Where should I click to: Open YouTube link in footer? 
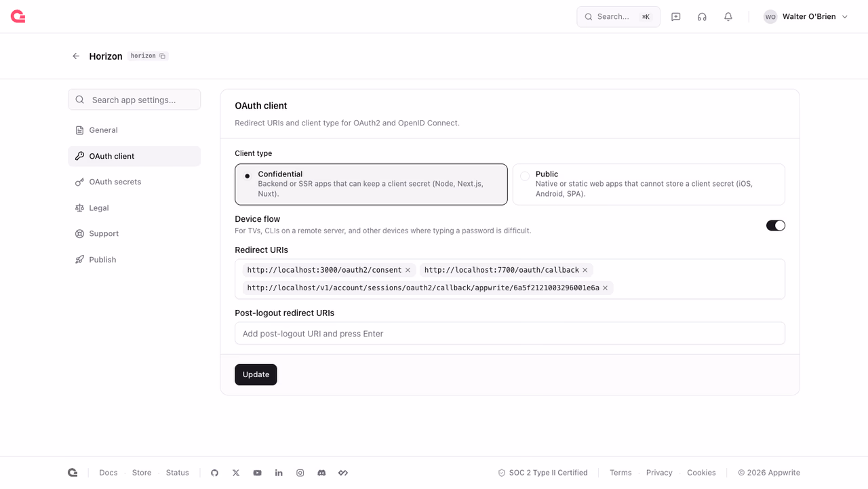(258, 473)
